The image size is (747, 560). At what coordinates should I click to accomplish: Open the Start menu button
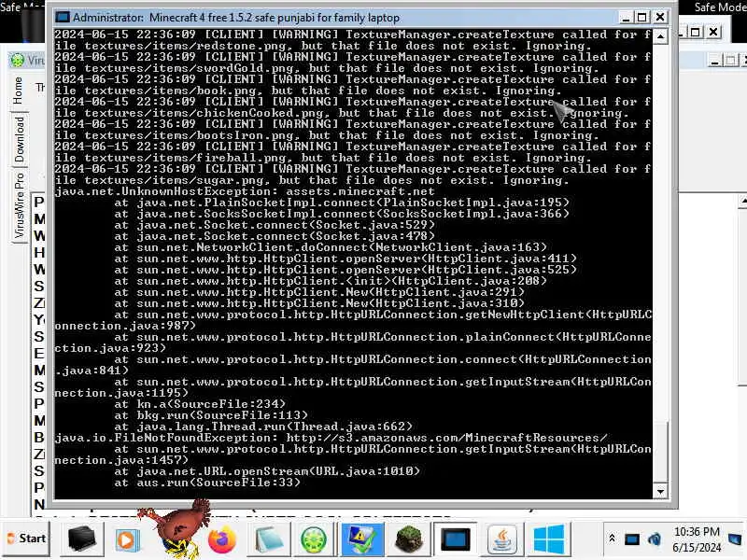pyautogui.click(x=26, y=539)
